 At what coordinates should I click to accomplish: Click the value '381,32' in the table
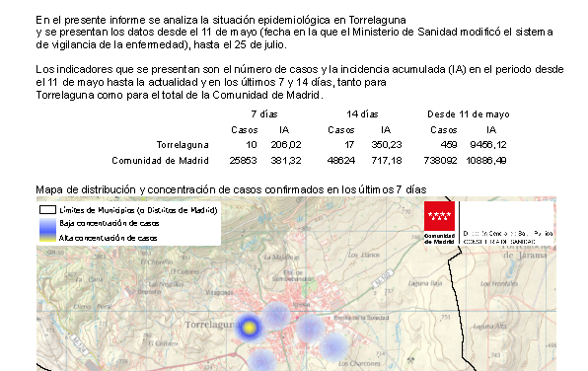[286, 161]
